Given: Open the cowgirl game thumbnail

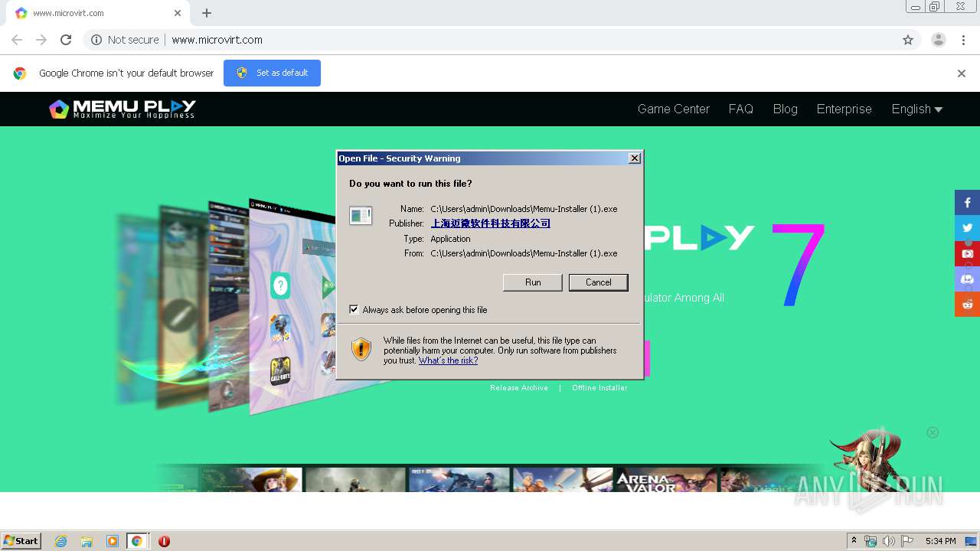Looking at the screenshot, I should [x=251, y=480].
